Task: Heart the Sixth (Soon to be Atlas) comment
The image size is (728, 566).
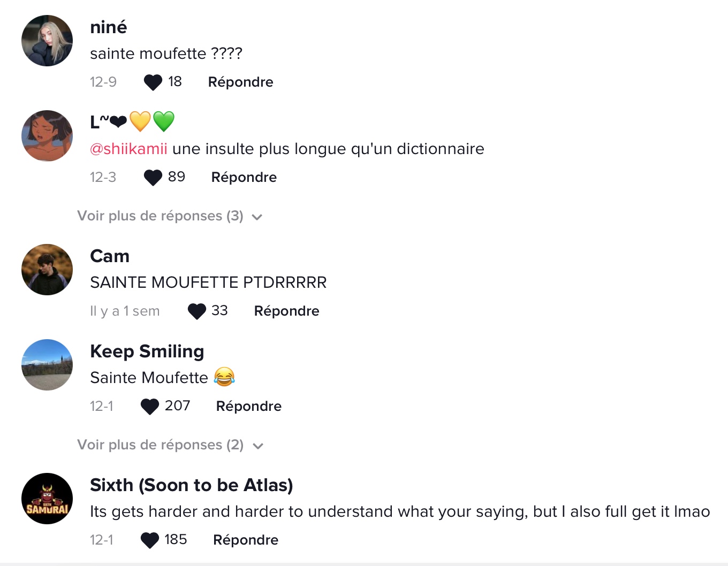Action: tap(150, 540)
